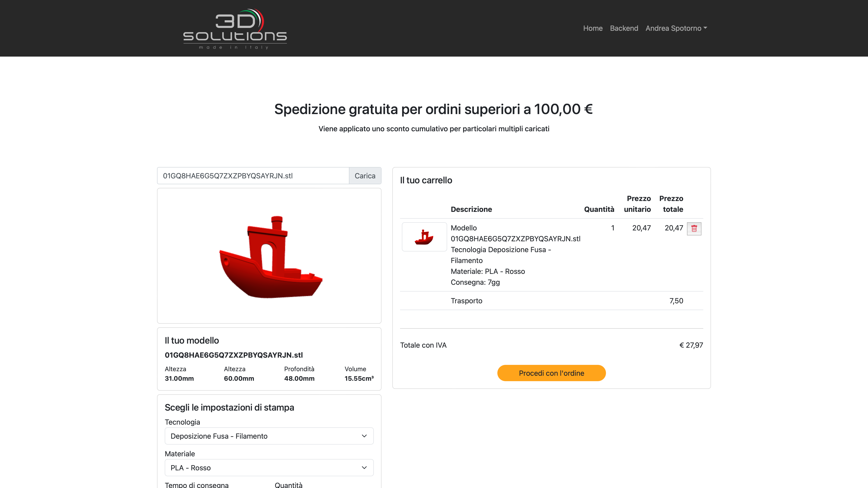Screen dimensions: 868x488
Task: Click the Trasporto cost 7,50
Action: click(x=676, y=301)
